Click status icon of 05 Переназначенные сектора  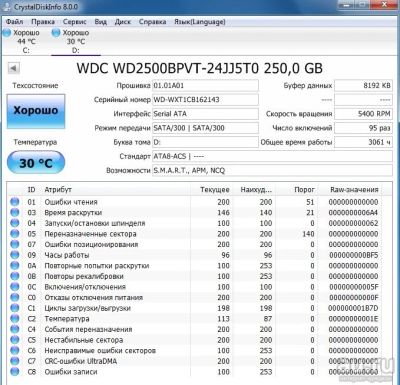(15, 234)
